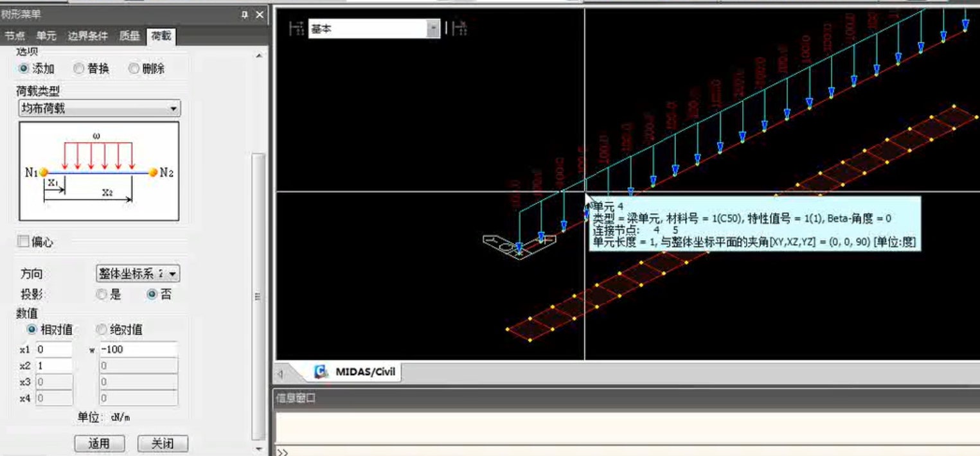Image resolution: width=980 pixels, height=456 pixels.
Task: Click the MIDAS/Civil icon in view tab
Action: [x=321, y=371]
